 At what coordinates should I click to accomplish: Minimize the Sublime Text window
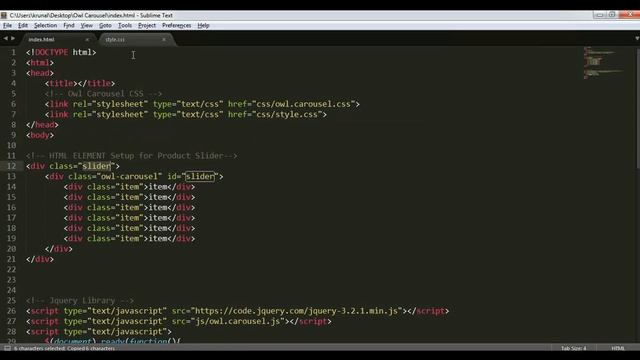(599, 15)
